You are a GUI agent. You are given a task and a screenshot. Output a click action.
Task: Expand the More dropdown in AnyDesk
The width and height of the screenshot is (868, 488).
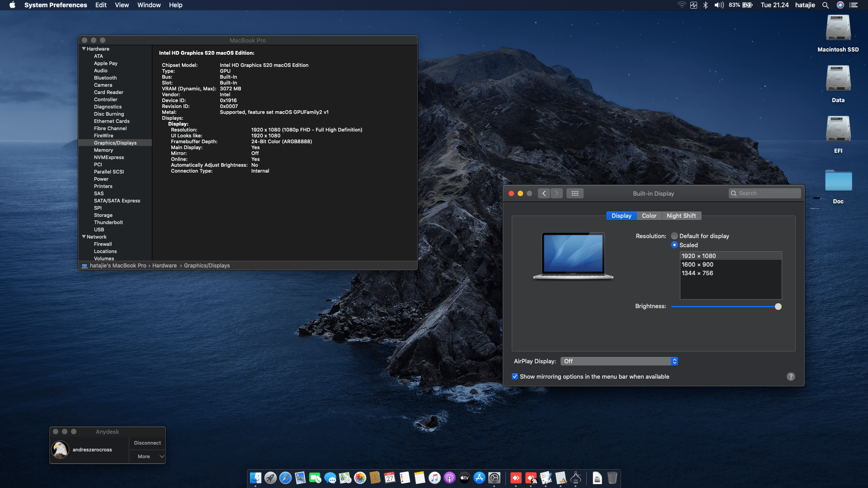[148, 456]
